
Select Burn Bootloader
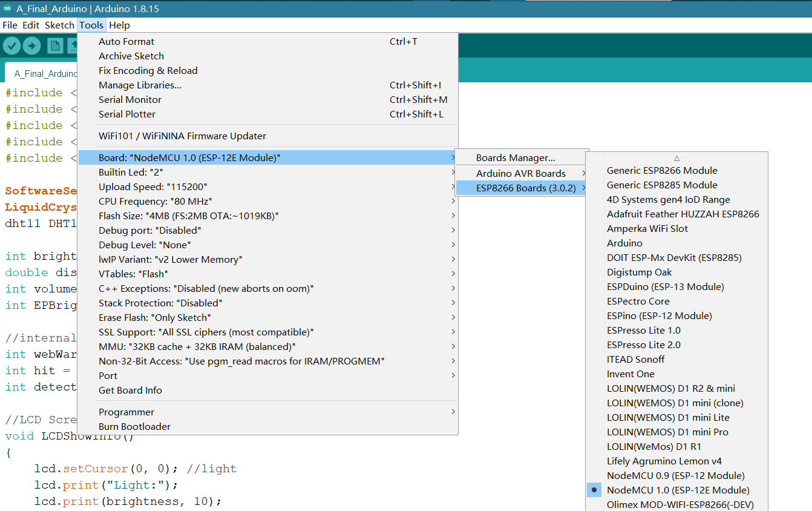[x=268, y=427]
